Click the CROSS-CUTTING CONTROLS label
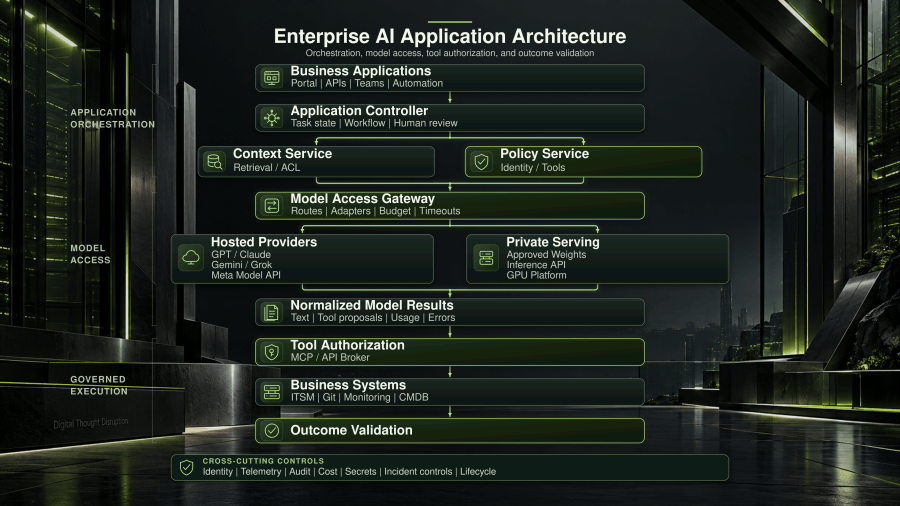 263,461
